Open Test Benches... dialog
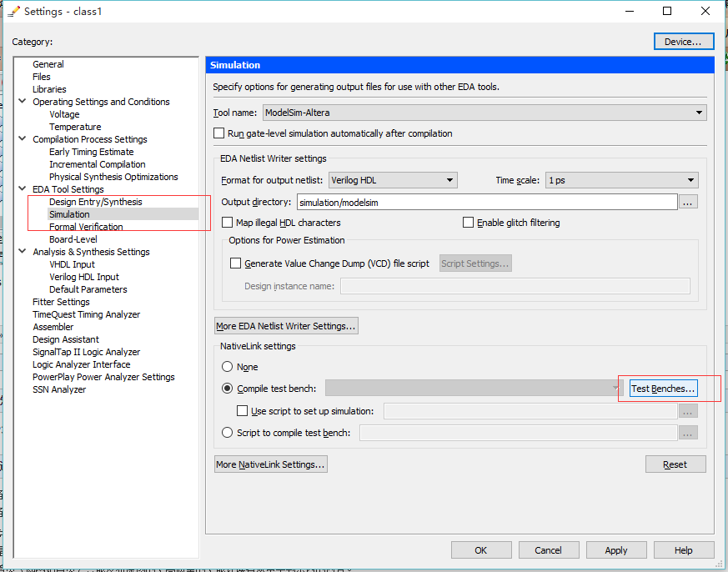Viewport: 728px width, 572px height. click(x=664, y=389)
